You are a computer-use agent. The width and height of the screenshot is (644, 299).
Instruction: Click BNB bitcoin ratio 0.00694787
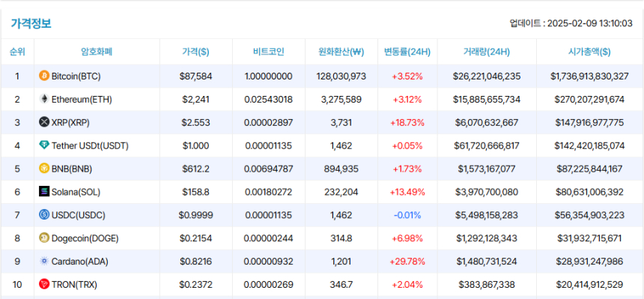click(269, 169)
